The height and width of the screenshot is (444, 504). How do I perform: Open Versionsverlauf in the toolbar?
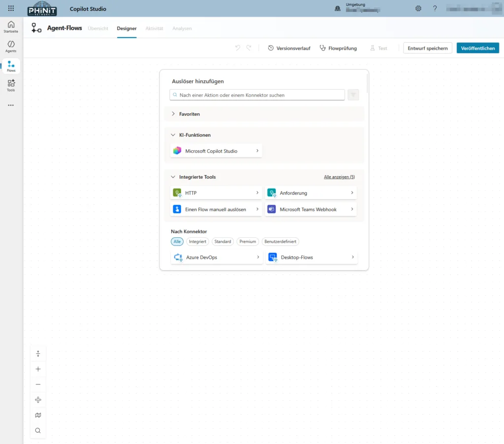[x=289, y=48]
